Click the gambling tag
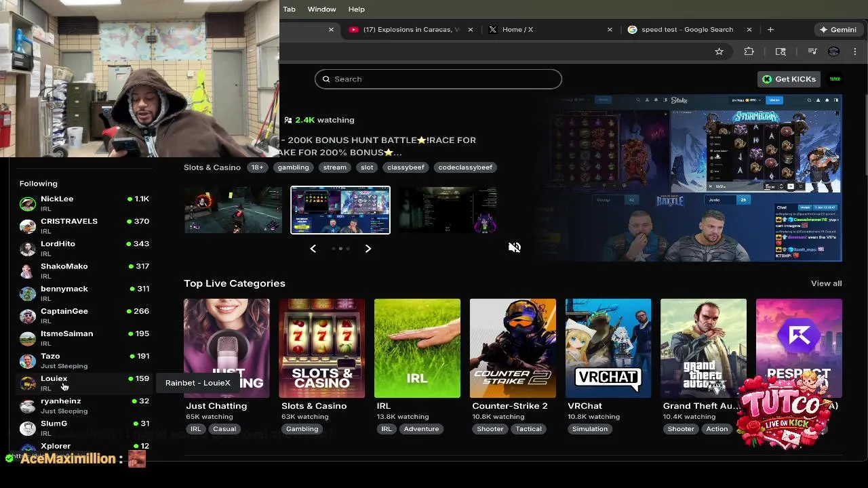 tap(293, 167)
